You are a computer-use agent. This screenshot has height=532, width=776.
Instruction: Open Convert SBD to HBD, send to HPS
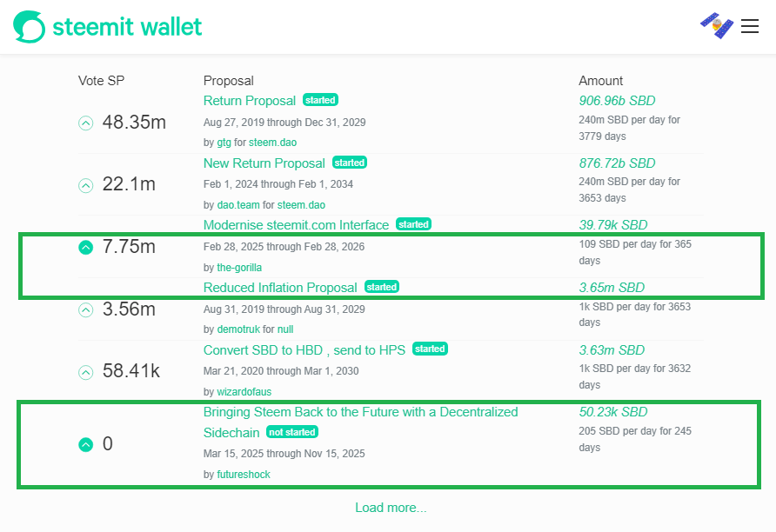(304, 350)
